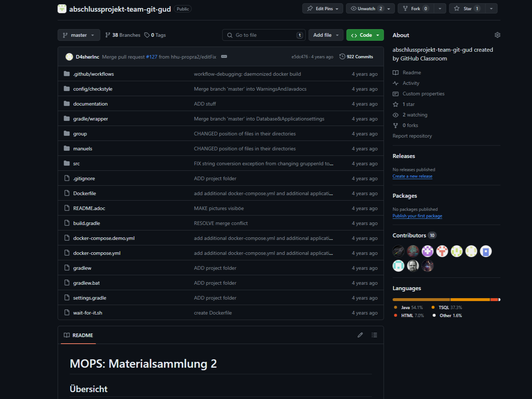Image resolution: width=532 pixels, height=399 pixels.
Task: Expand fork options dropdown arrow
Action: coord(440,8)
